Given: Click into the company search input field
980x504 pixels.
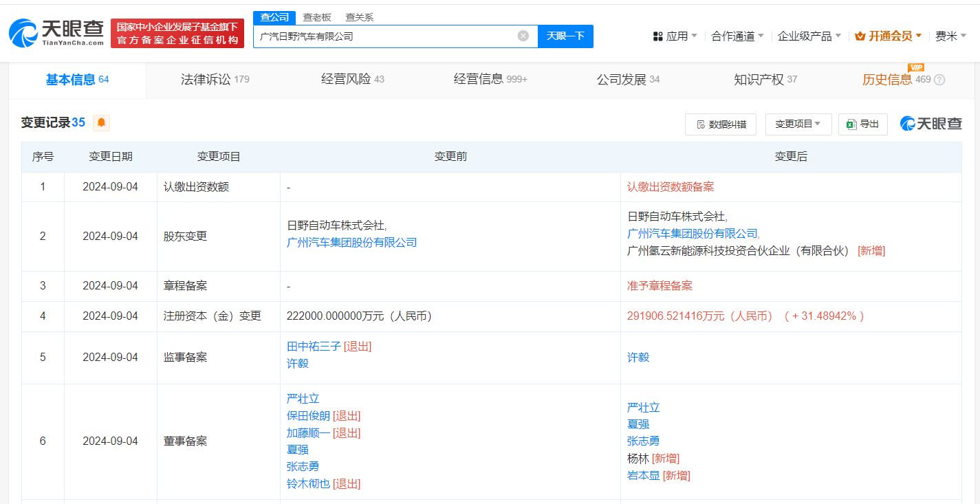Looking at the screenshot, I should tap(385, 36).
